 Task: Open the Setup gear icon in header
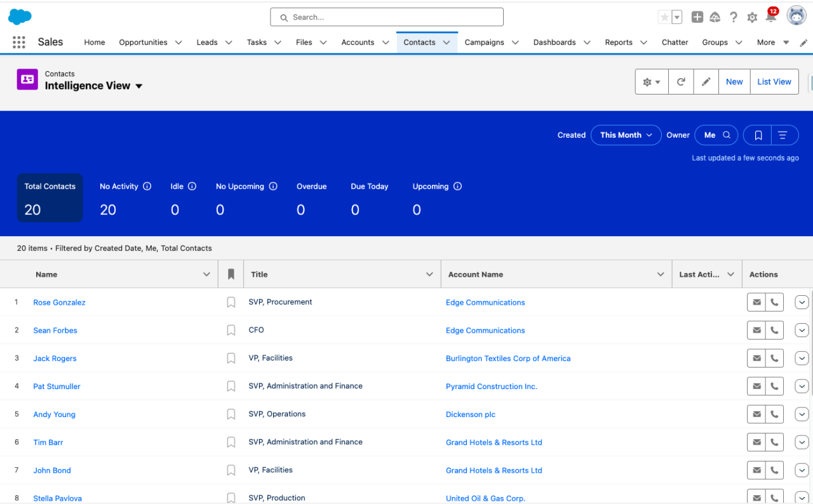click(x=752, y=18)
